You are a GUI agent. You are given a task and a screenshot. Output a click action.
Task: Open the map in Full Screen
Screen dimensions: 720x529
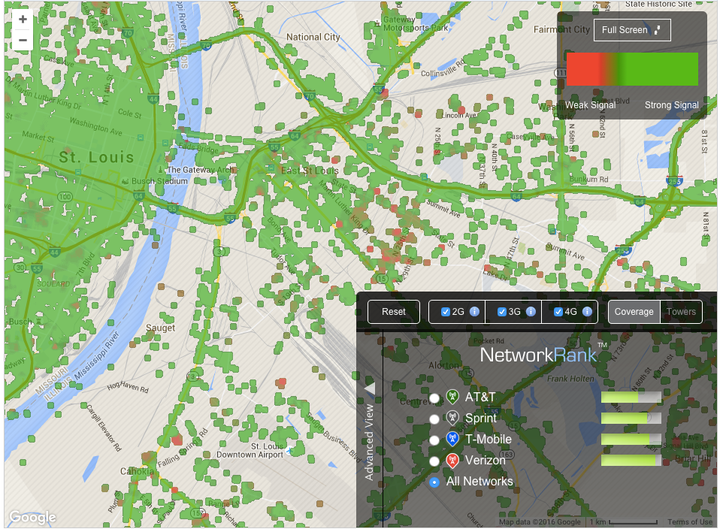(632, 30)
